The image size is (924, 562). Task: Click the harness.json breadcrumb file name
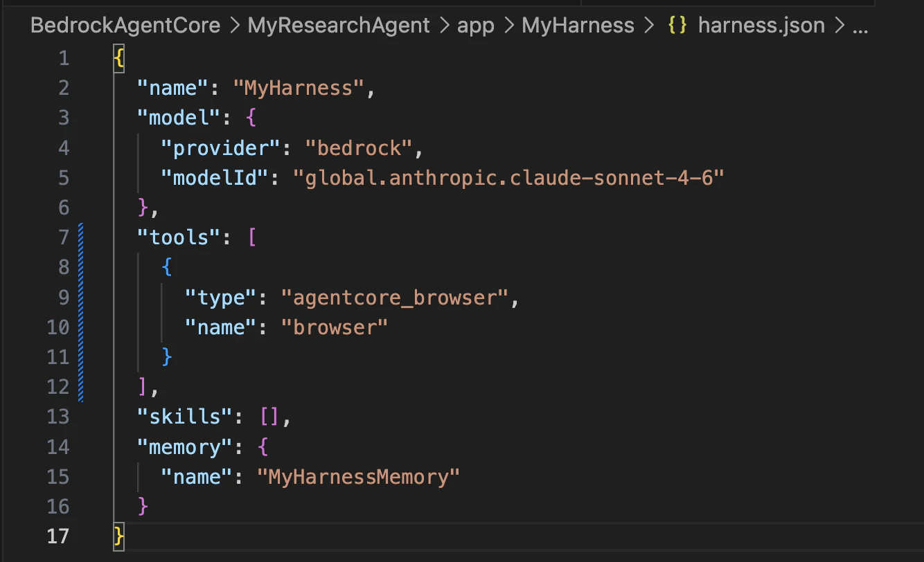click(x=761, y=26)
